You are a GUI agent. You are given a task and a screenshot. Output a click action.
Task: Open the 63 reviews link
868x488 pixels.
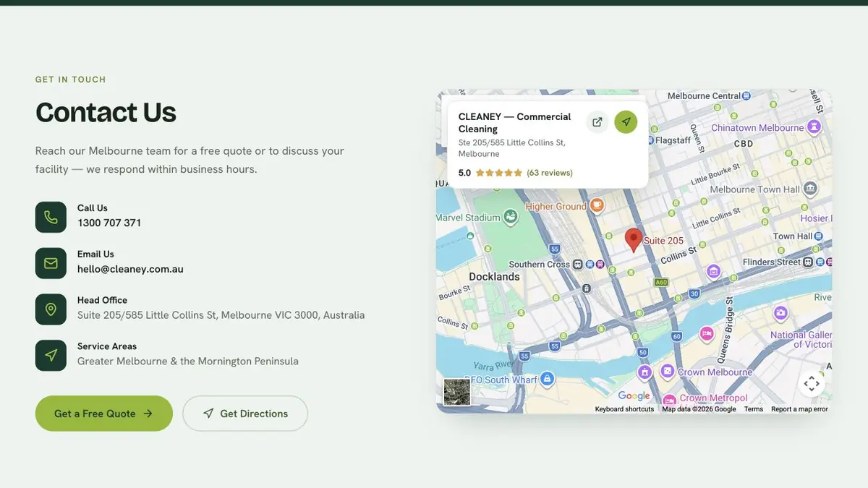550,173
